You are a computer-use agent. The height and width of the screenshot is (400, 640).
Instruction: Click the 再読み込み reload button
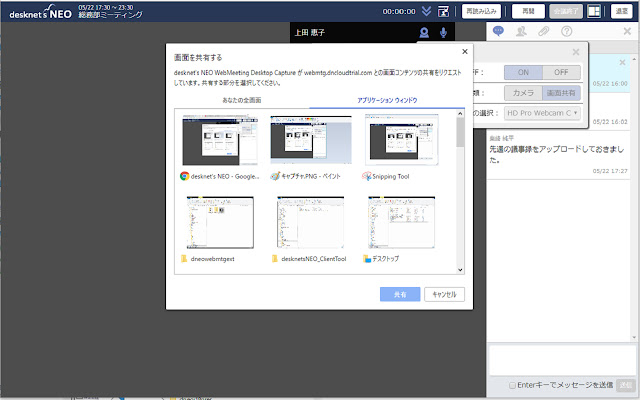[x=481, y=11]
